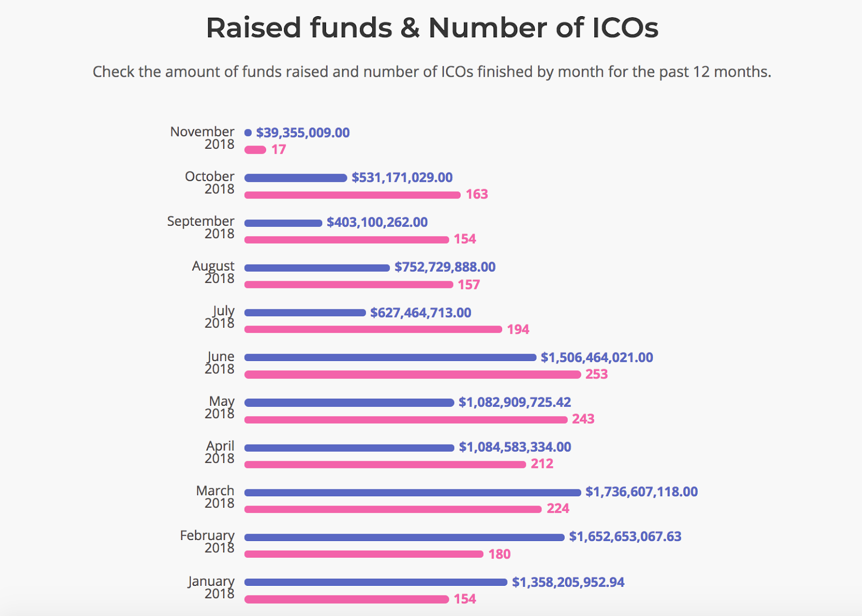
Task: Click the November 2018 pink ICO bar
Action: click(255, 150)
